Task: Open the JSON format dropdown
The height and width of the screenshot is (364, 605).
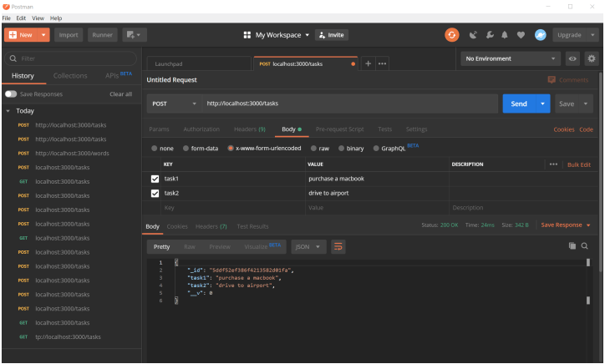Action: [x=308, y=247]
